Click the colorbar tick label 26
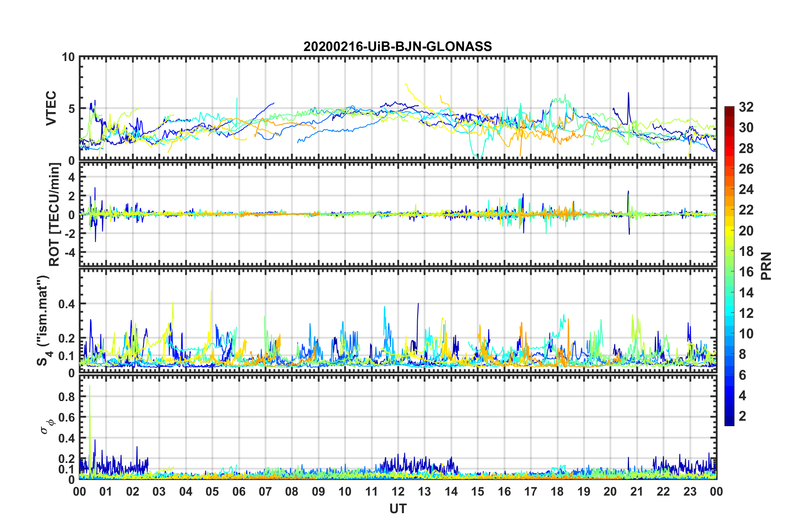 (x=746, y=169)
